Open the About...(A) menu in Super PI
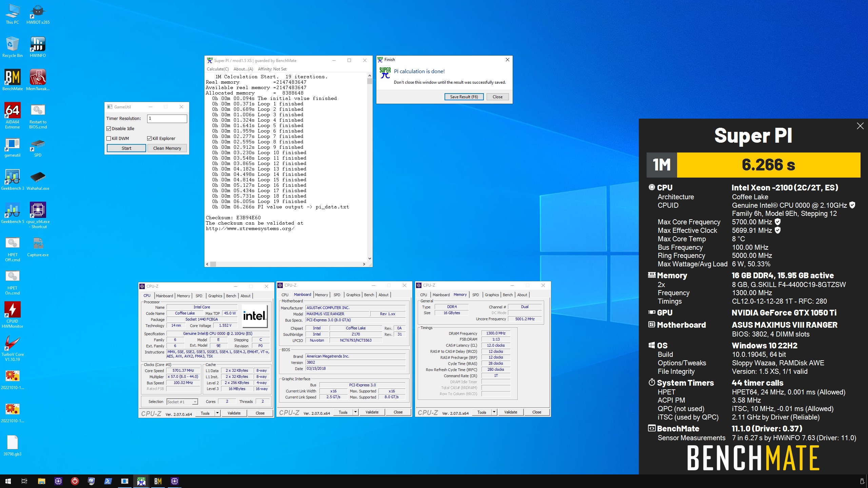Viewport: 868px width, 488px height. point(243,69)
